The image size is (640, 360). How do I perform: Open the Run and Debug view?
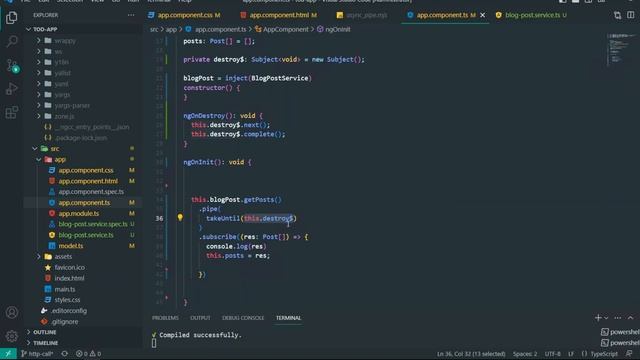[12, 89]
